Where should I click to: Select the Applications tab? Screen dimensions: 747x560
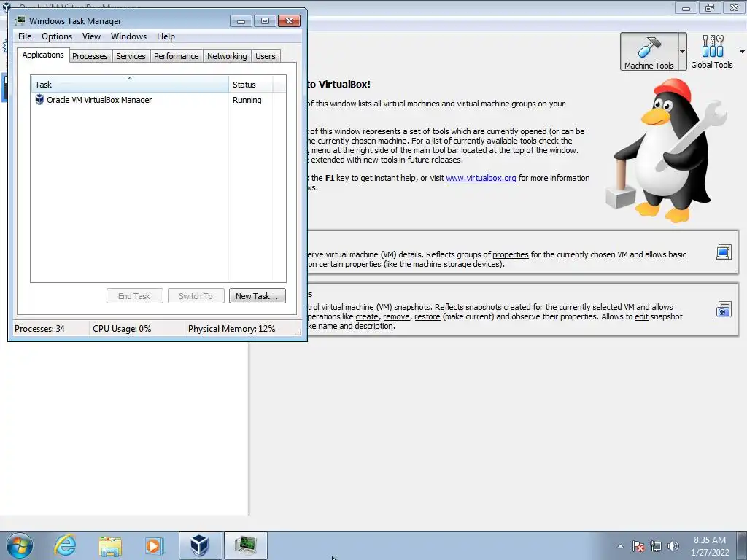(43, 55)
